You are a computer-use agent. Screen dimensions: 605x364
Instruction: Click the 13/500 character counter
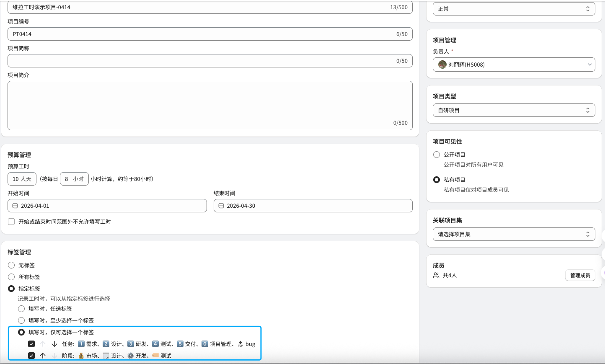pyautogui.click(x=399, y=7)
